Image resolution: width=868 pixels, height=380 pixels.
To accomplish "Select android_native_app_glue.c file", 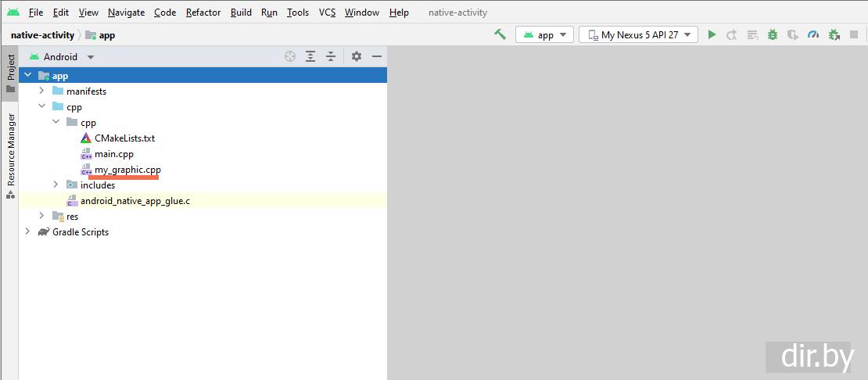I will [x=135, y=201].
